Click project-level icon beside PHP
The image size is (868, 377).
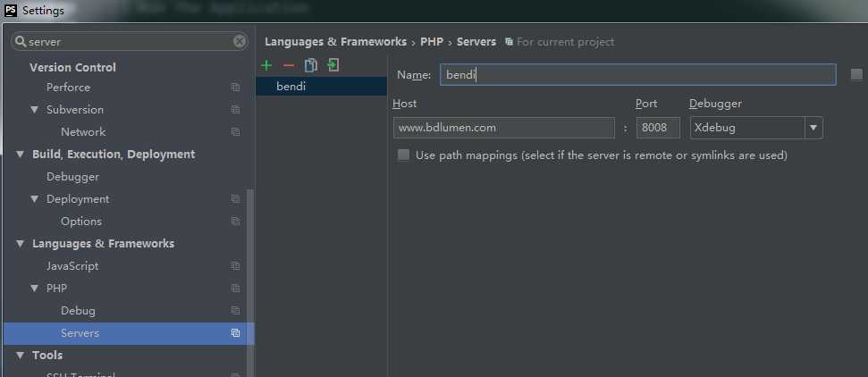coord(235,289)
